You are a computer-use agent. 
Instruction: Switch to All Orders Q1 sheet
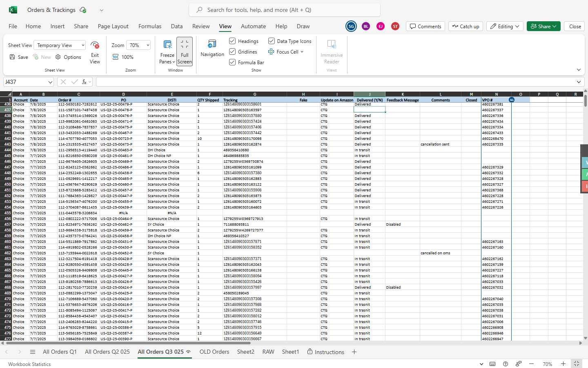point(60,352)
